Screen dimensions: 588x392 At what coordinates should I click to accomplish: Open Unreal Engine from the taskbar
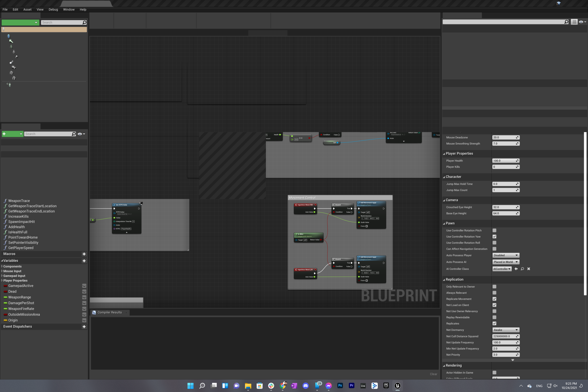click(397, 386)
